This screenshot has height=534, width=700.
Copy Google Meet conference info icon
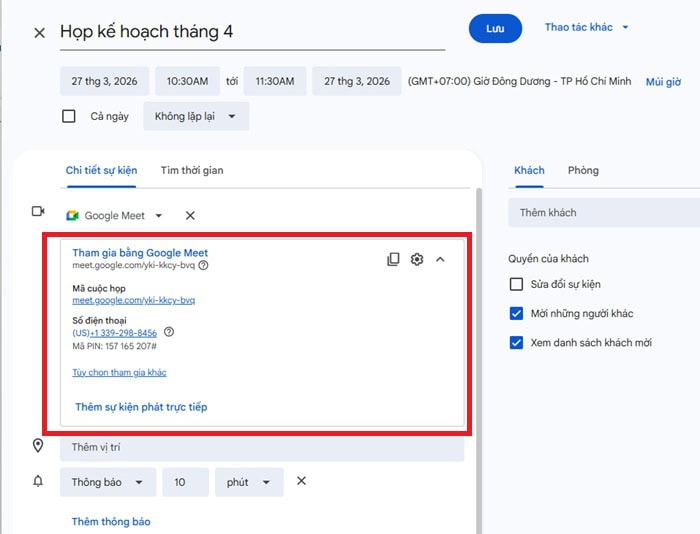click(393, 259)
